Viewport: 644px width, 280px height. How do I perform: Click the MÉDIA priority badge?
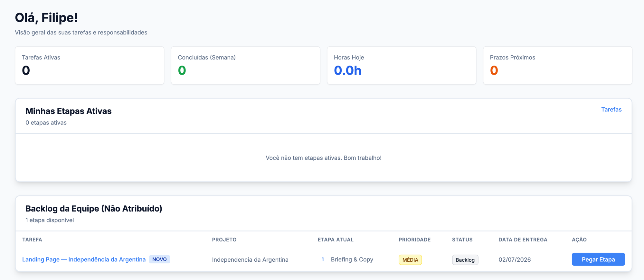coord(410,260)
